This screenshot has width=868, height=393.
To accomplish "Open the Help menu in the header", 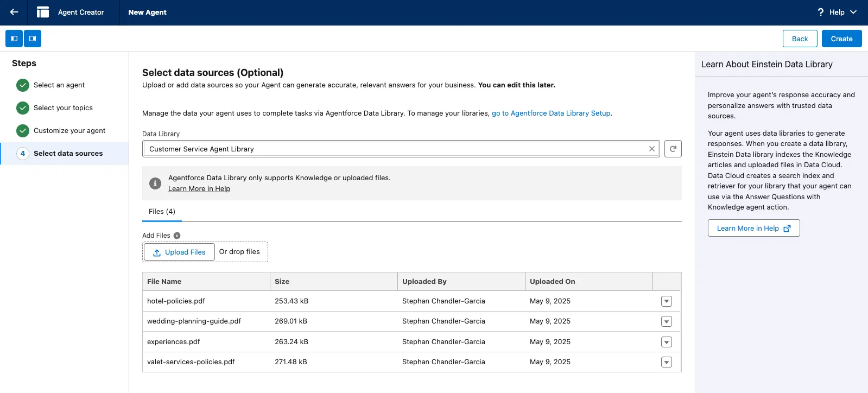I will click(837, 12).
